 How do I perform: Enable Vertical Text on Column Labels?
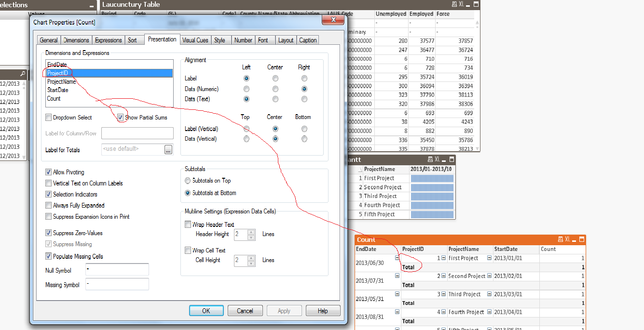(48, 183)
